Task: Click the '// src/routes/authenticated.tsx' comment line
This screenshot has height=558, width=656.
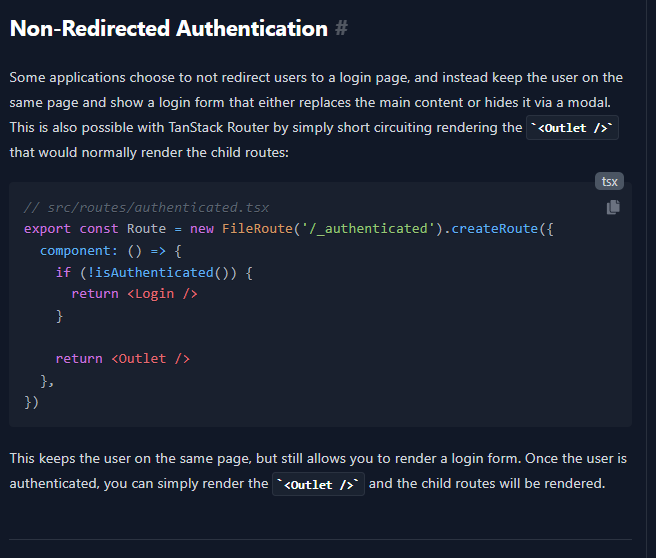Action: [146, 207]
